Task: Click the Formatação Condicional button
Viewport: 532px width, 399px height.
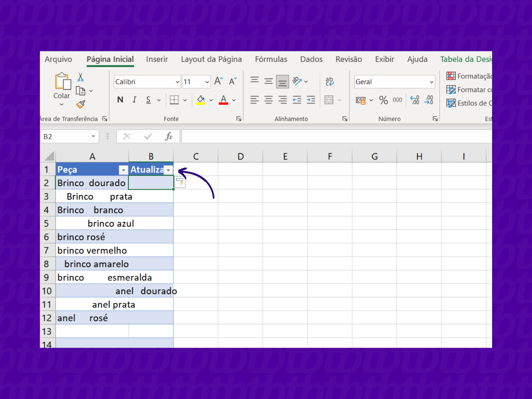Action: (469, 76)
